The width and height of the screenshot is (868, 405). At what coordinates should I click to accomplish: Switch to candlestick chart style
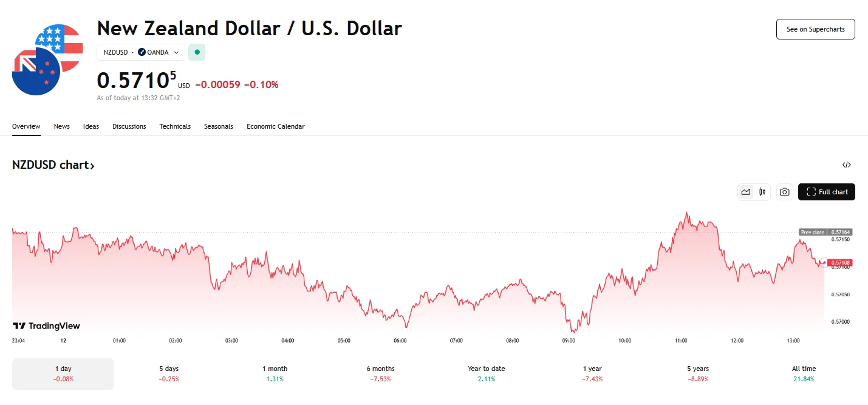click(x=762, y=192)
